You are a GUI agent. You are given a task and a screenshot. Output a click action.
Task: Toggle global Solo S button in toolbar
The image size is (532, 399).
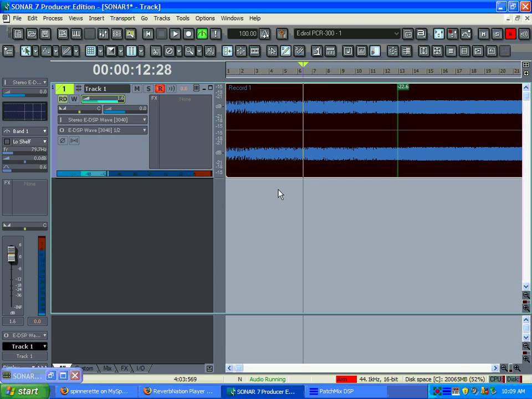point(497,34)
